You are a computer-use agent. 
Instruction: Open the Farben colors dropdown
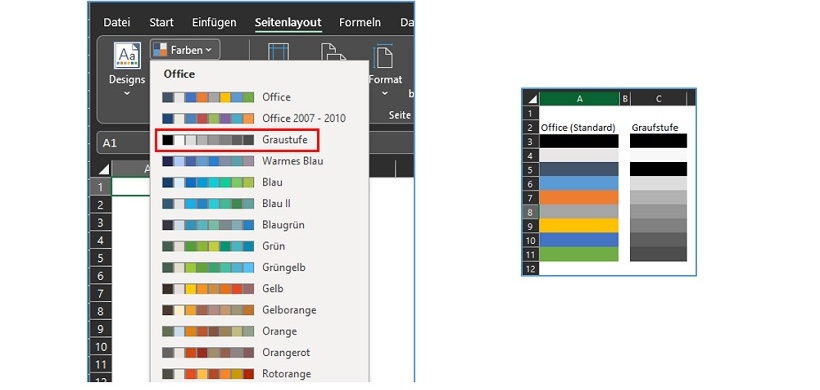[x=185, y=50]
